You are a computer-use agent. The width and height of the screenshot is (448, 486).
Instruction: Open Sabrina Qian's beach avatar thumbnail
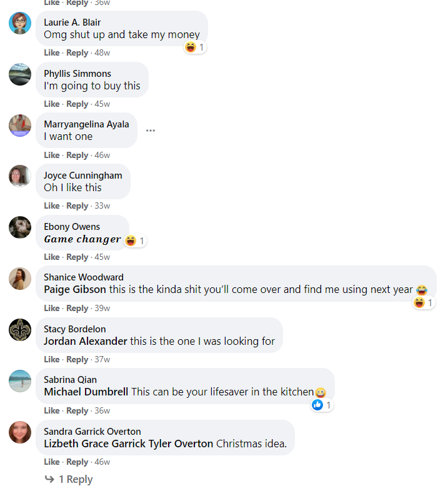coord(20,380)
